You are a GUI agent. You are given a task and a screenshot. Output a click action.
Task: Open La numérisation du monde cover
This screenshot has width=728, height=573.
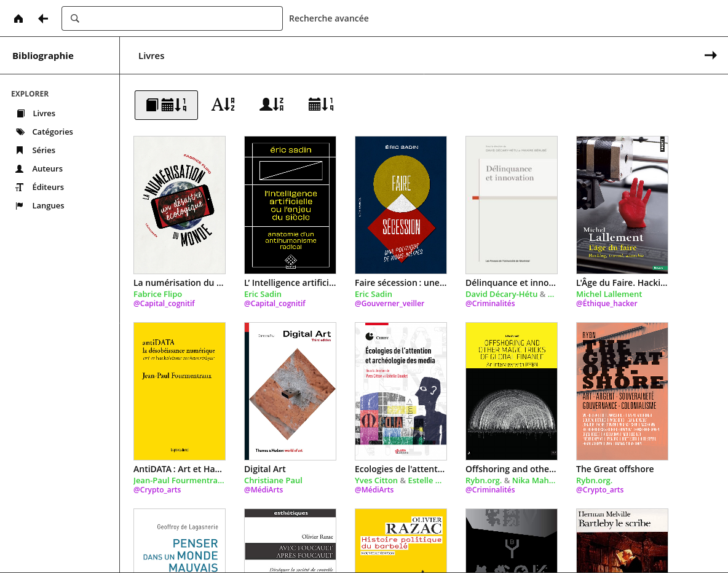tap(180, 205)
